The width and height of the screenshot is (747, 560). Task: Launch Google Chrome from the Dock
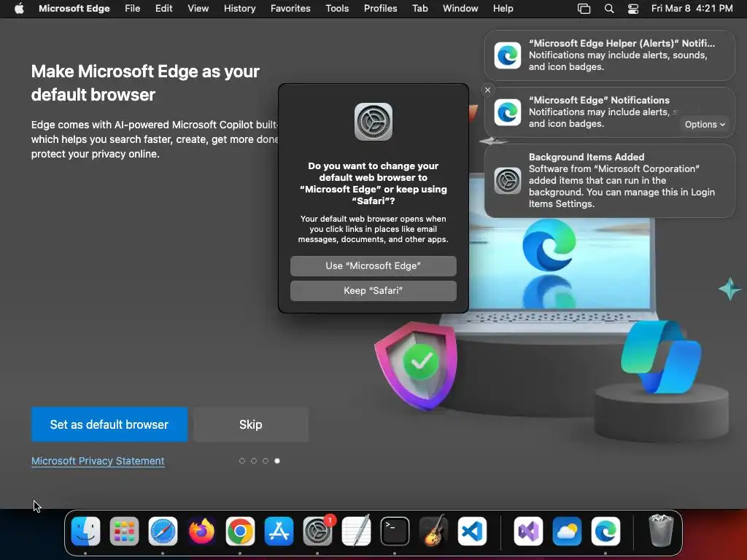pyautogui.click(x=240, y=531)
